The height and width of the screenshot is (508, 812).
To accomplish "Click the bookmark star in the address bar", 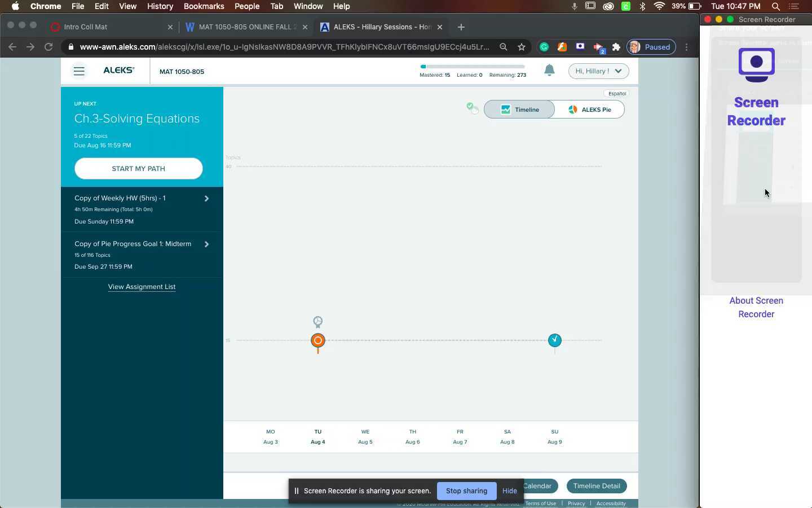I will pos(522,47).
